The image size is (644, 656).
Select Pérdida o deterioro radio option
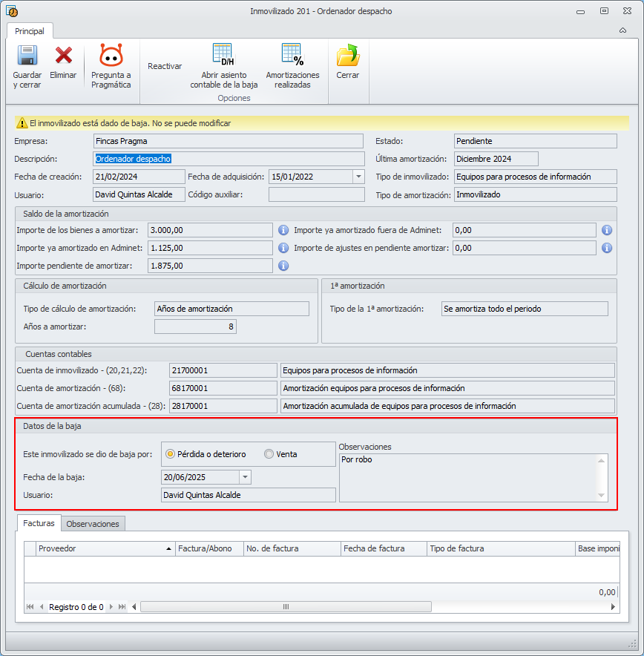tap(170, 454)
